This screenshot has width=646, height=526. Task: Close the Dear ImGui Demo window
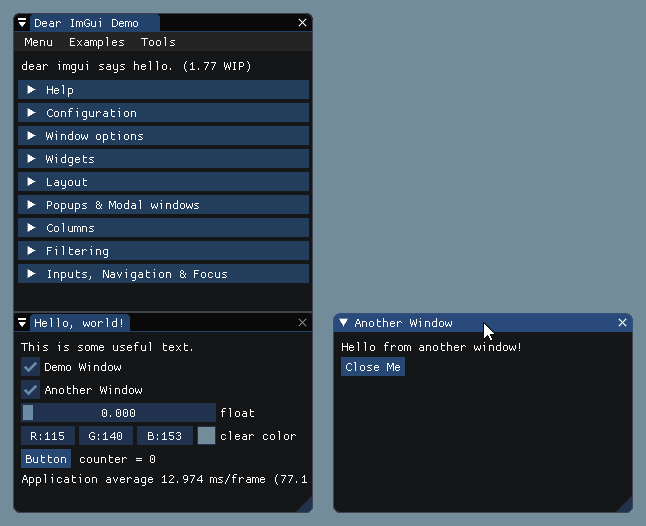tap(302, 22)
